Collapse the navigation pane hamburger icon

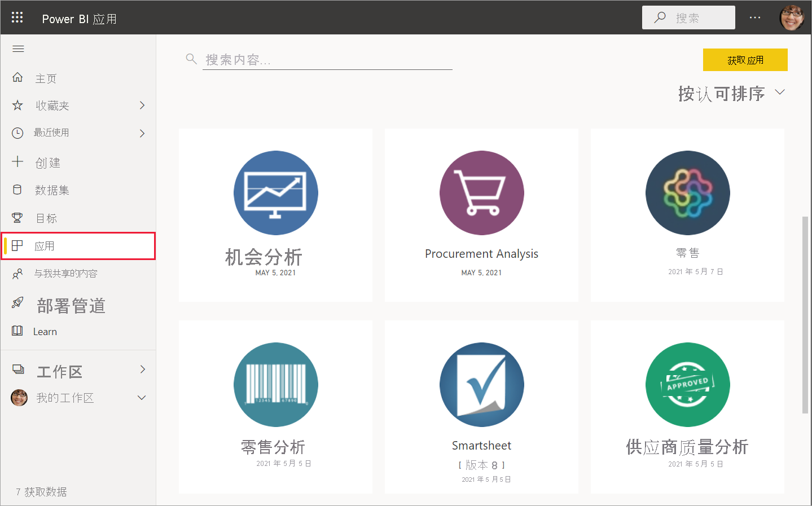[x=18, y=49]
